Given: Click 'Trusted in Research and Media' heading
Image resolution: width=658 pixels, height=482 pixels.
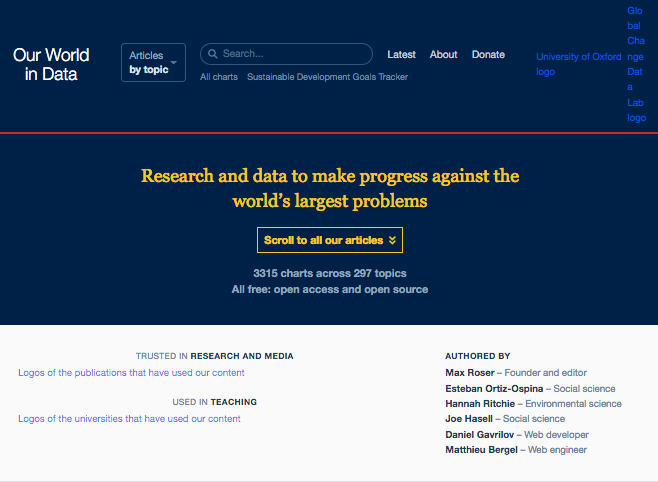Looking at the screenshot, I should [214, 356].
